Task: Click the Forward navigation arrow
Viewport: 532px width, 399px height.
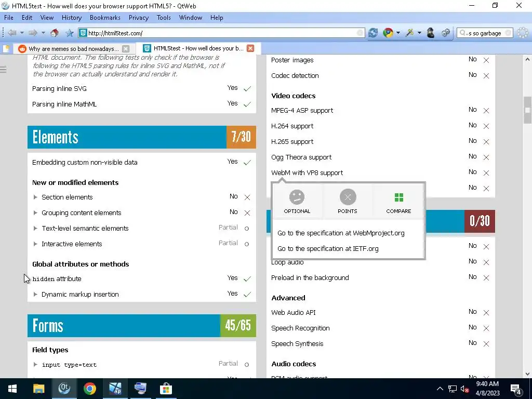Action: [x=33, y=33]
